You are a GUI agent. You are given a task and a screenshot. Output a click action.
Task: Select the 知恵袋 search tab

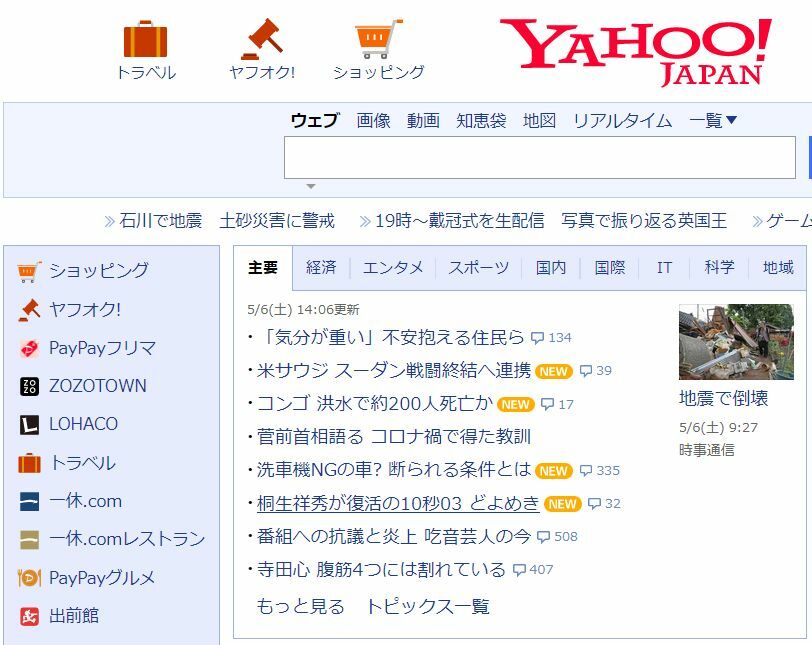pyautogui.click(x=481, y=121)
